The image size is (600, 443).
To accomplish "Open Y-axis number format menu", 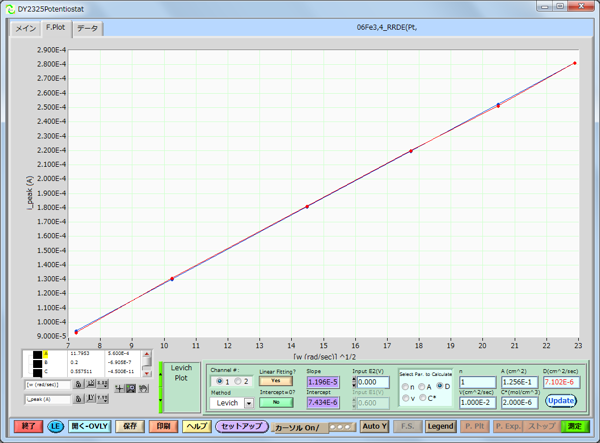I will [103, 399].
